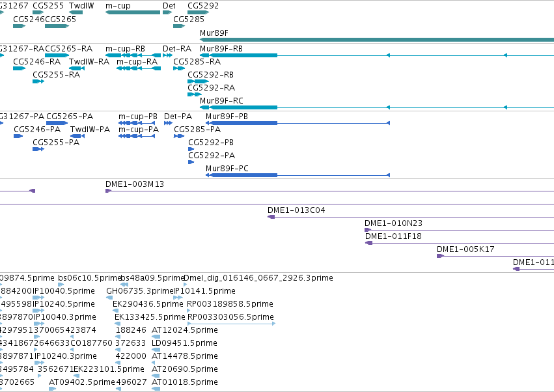Select protein CG5265-PA

[x=57, y=123]
